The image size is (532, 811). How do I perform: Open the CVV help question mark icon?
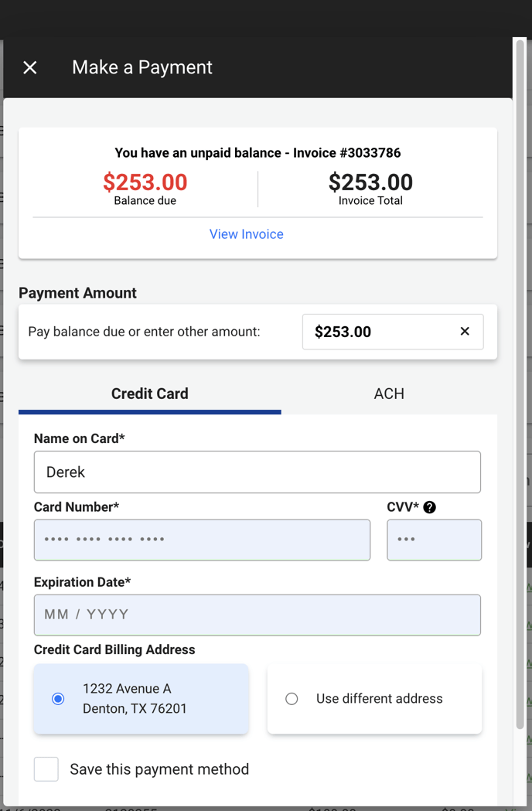click(429, 507)
